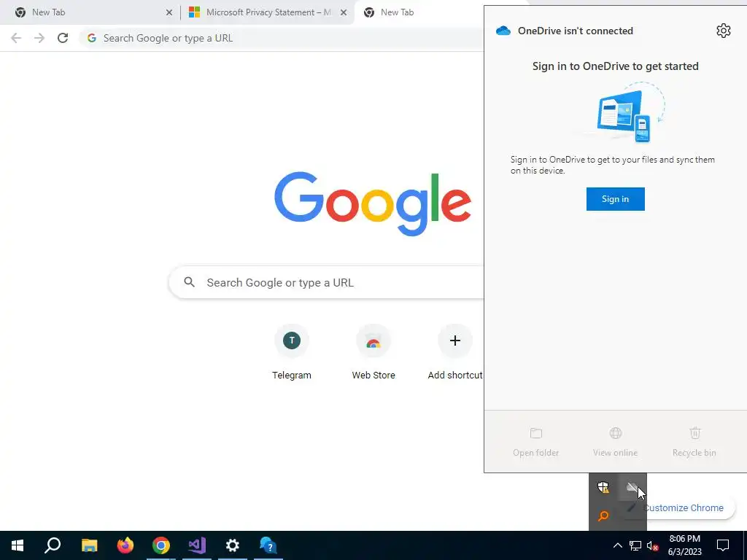Open the Windows Start menu

tap(18, 545)
